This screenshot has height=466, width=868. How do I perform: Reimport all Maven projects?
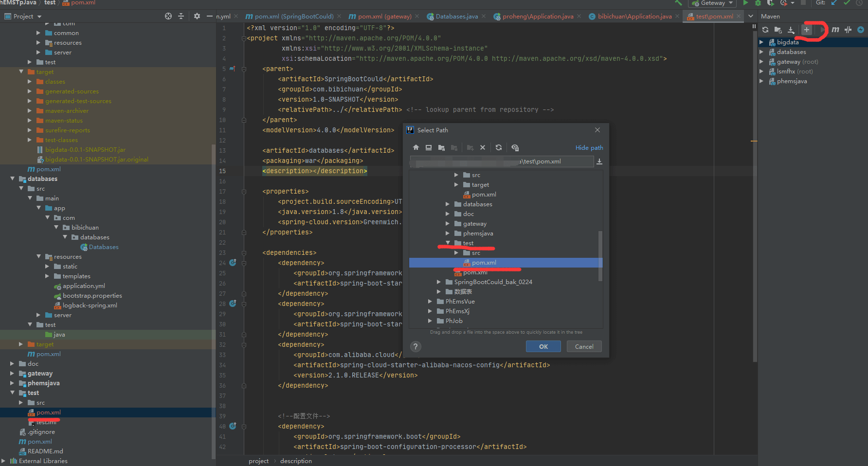765,30
